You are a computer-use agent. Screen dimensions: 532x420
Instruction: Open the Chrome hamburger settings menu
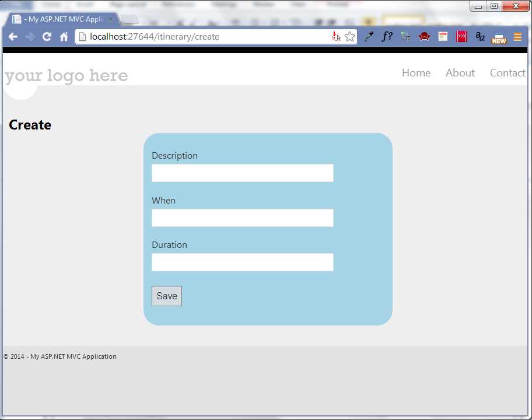[517, 36]
